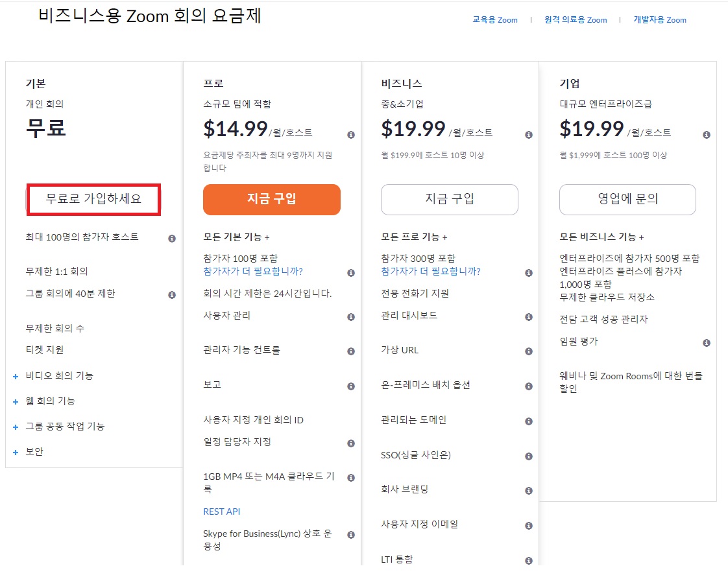Image resolution: width=728 pixels, height=577 pixels.
Task: Open info icon for 관리자 기능 컨트롤
Action: coord(351,351)
